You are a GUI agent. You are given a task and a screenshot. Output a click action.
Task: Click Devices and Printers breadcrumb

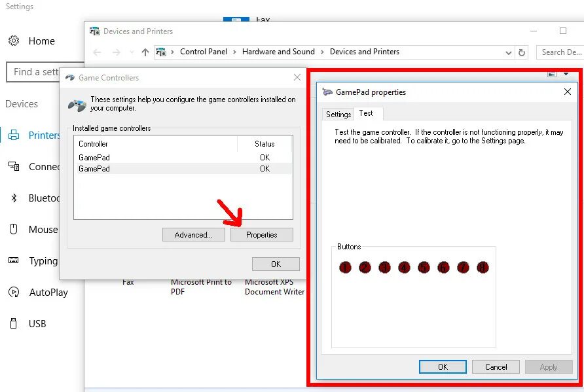tap(364, 52)
